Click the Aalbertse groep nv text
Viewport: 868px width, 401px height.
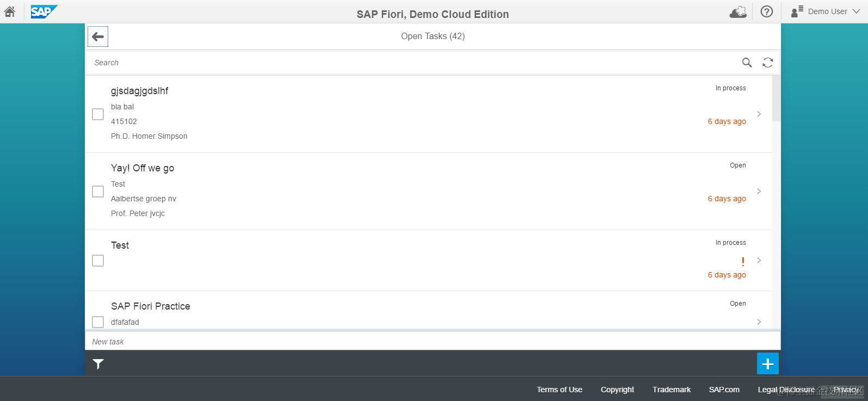point(144,199)
